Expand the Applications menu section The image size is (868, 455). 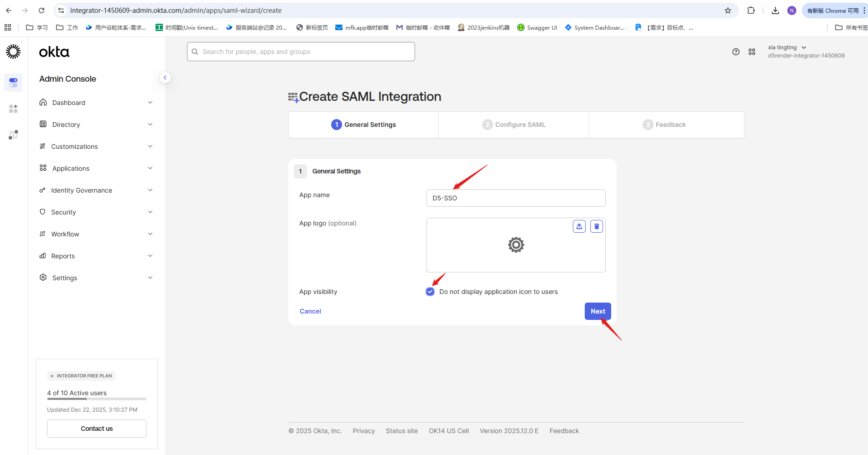(x=96, y=168)
